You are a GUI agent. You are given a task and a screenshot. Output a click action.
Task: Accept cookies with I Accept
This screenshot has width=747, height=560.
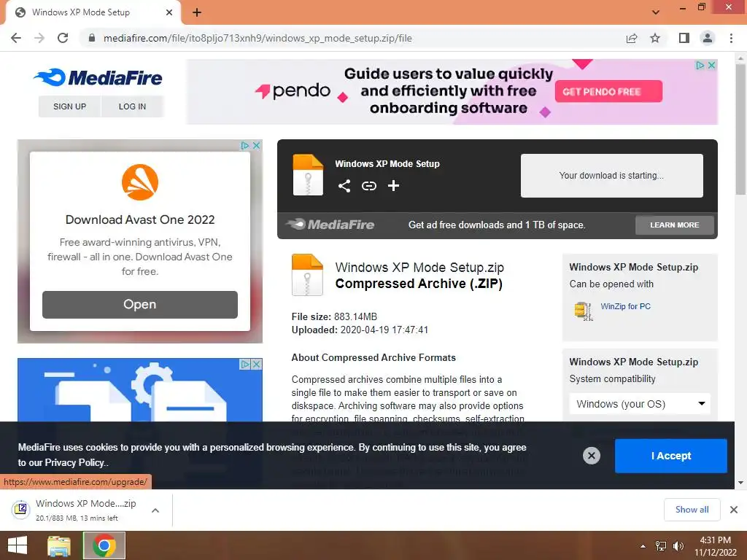coord(671,456)
